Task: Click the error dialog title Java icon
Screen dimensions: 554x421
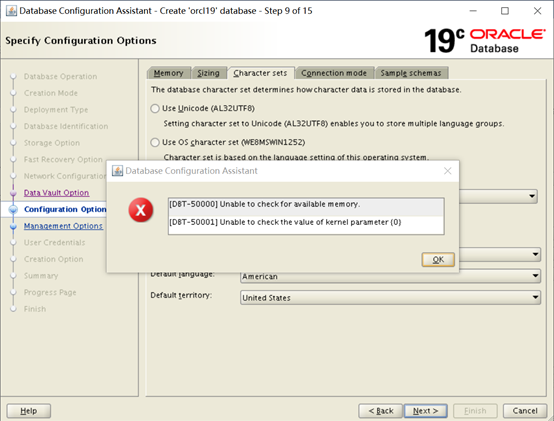Action: tap(117, 171)
